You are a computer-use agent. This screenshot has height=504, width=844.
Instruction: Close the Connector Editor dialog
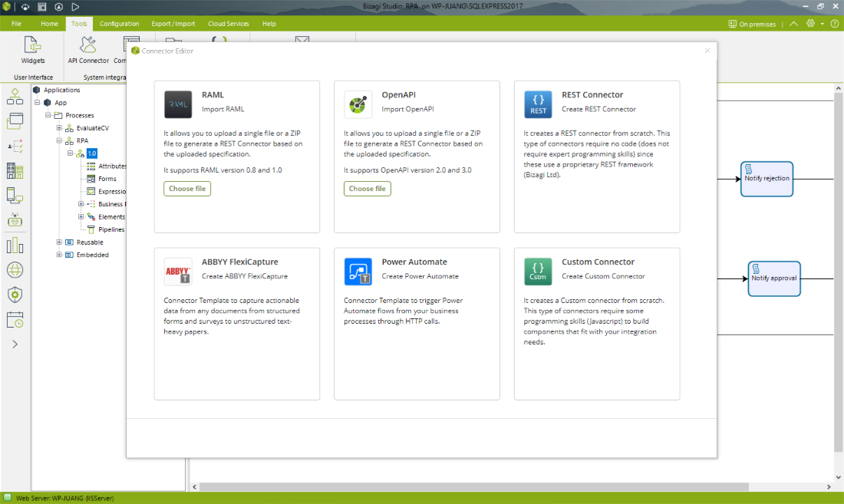point(707,51)
